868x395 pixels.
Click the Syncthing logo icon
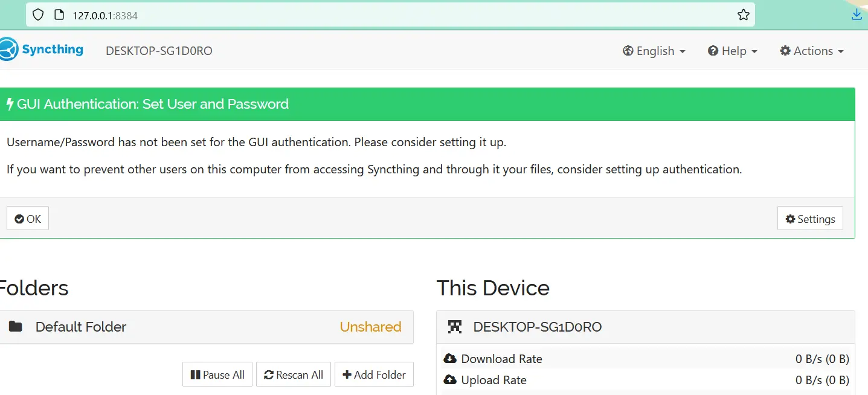point(8,50)
